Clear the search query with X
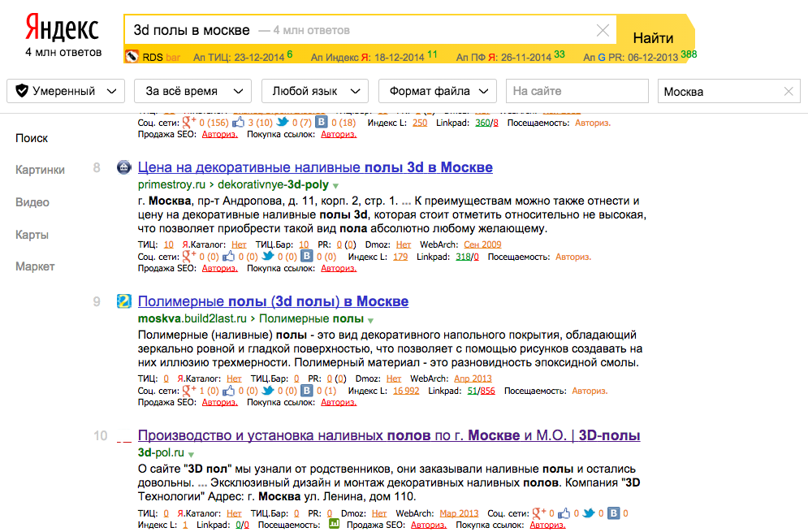 click(x=603, y=30)
